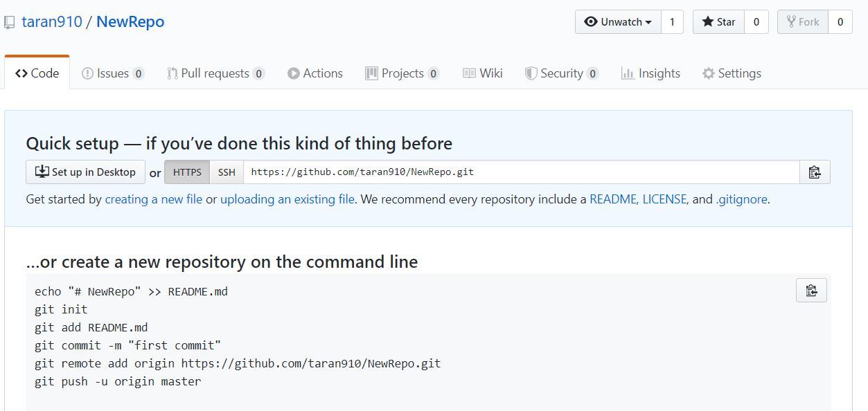Open the Actions tab
The width and height of the screenshot is (868, 411).
pyautogui.click(x=315, y=73)
